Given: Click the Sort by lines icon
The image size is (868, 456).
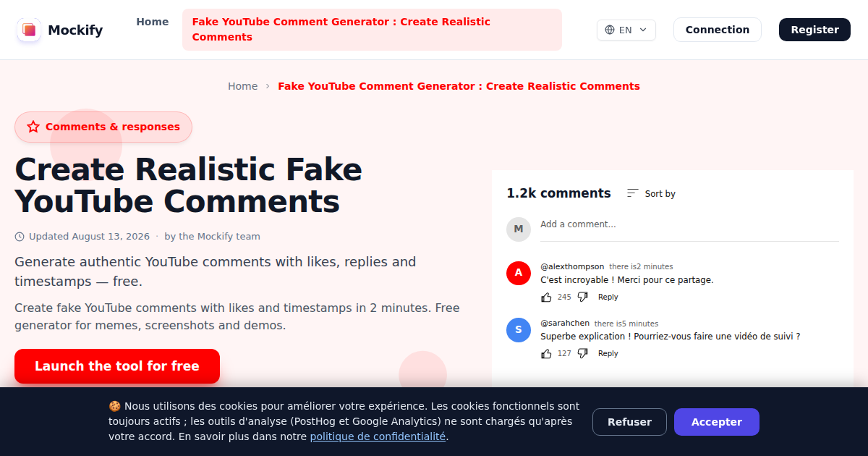Looking at the screenshot, I should click(633, 193).
